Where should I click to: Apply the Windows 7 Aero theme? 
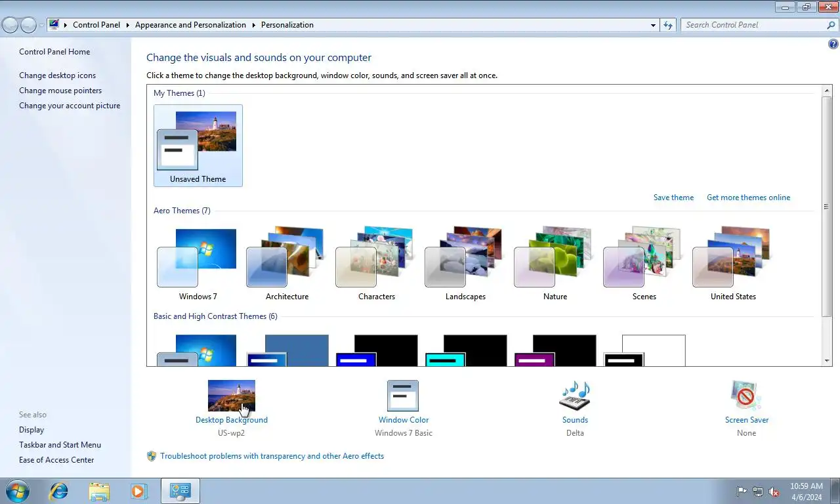198,264
